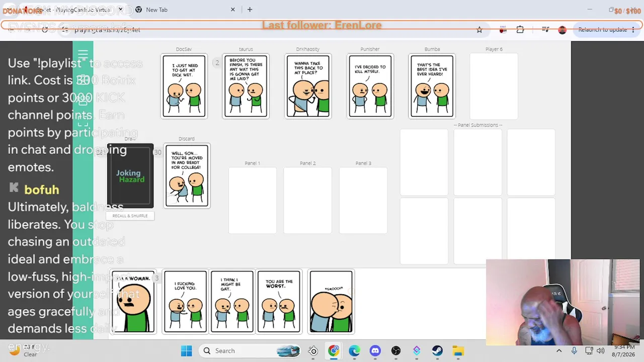This screenshot has width=644, height=362.
Task: Select taurus's card 'Before you finish'
Action: 246,86
